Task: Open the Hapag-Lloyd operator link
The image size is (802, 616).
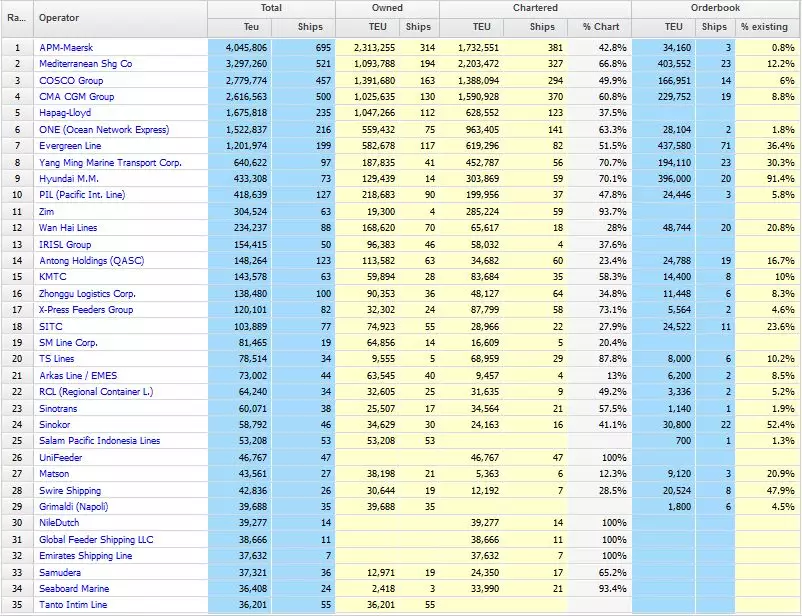Action: tap(66, 113)
